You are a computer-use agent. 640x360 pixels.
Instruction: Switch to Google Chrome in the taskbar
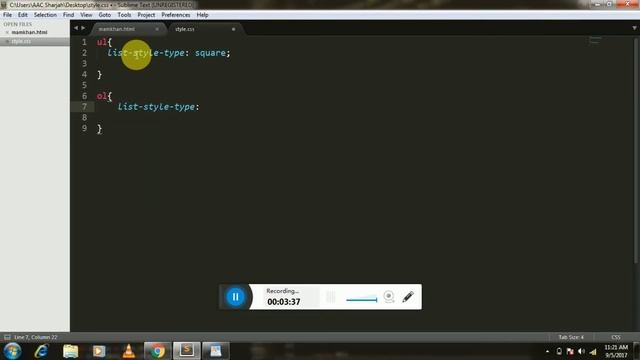point(157,351)
